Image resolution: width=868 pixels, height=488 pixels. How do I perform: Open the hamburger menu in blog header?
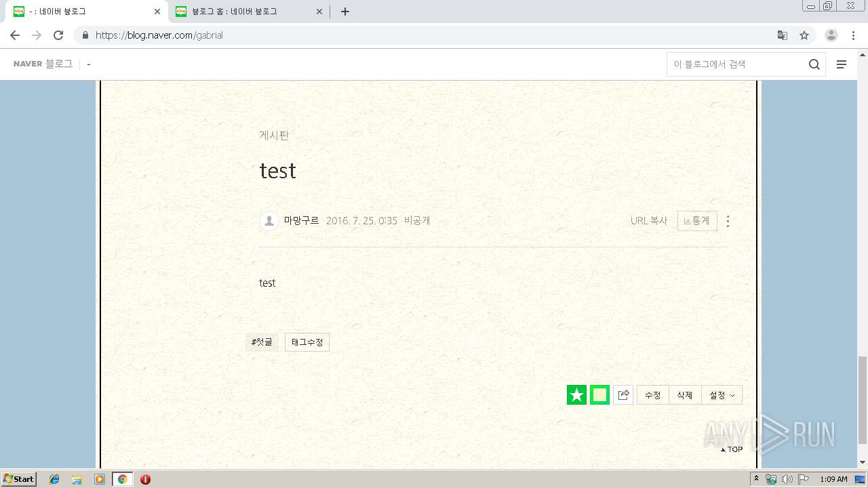click(x=842, y=64)
